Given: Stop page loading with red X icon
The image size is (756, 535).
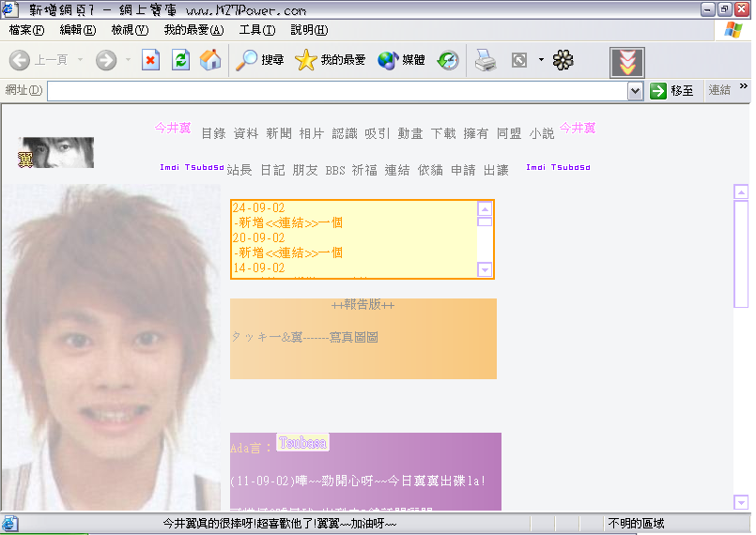Looking at the screenshot, I should point(150,60).
